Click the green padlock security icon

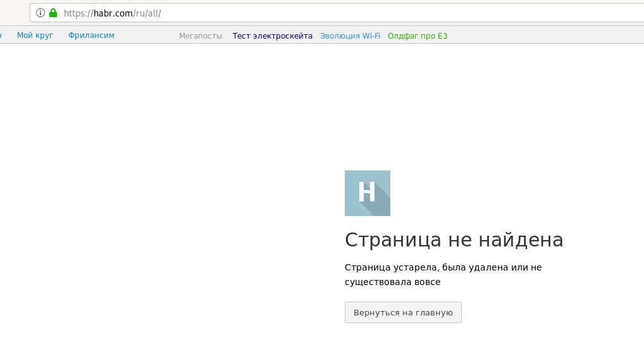[53, 13]
